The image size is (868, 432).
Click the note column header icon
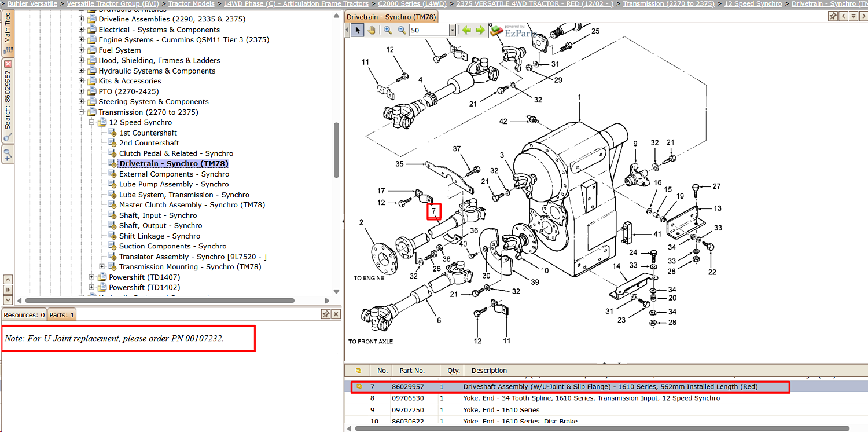[x=359, y=371]
